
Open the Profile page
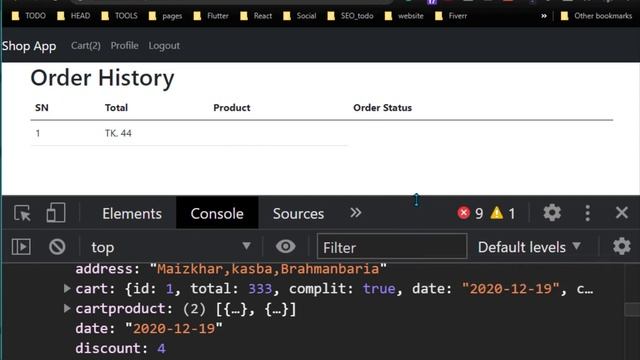[124, 45]
